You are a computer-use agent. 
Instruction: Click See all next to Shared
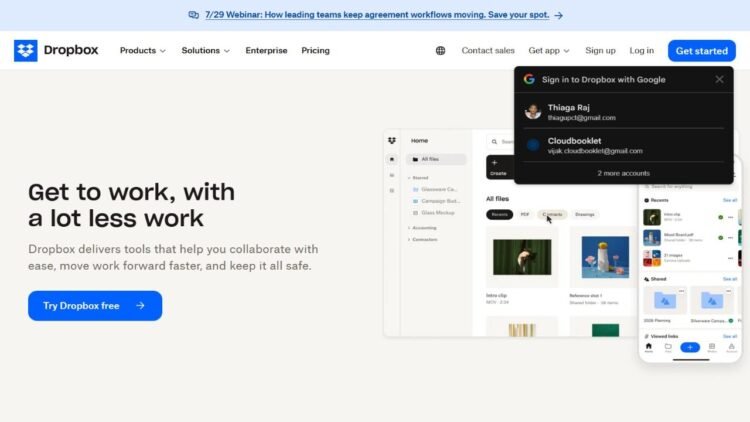[730, 279]
